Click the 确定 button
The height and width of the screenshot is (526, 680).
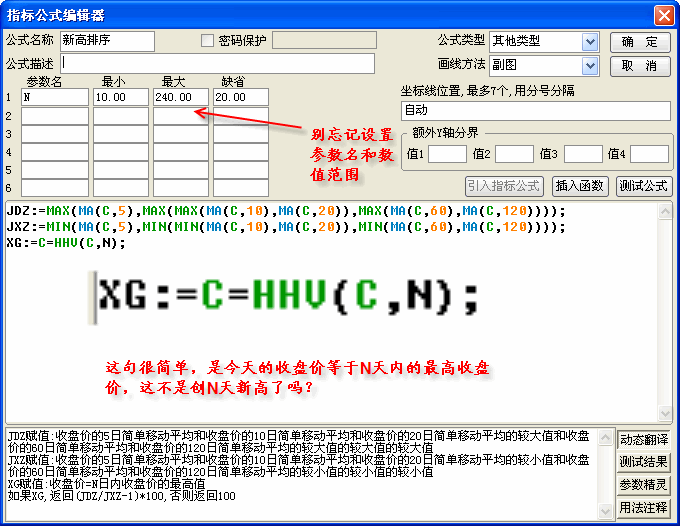tap(640, 42)
